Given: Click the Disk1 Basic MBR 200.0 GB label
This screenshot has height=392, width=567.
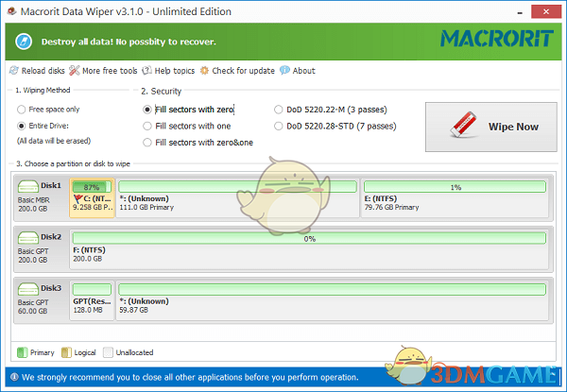Looking at the screenshot, I should [x=41, y=198].
